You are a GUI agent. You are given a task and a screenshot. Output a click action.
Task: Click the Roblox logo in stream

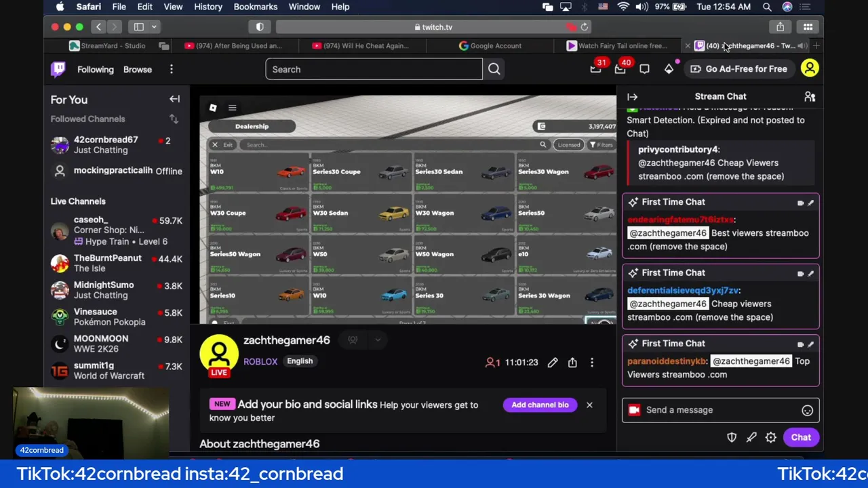click(213, 108)
